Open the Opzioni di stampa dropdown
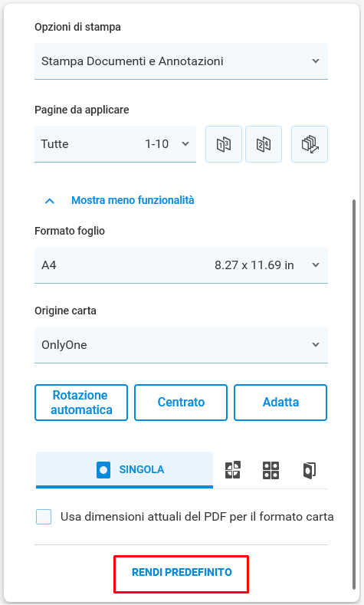 point(181,61)
